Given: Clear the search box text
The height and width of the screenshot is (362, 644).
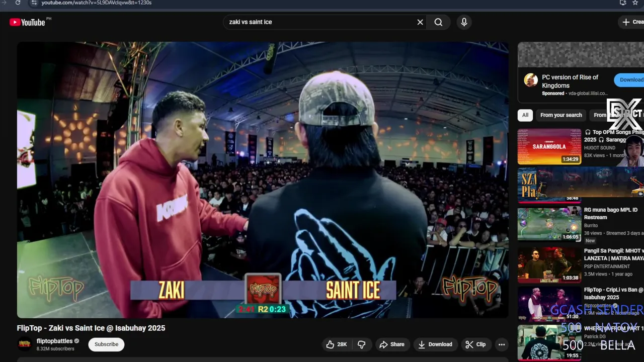Looking at the screenshot, I should click(420, 22).
